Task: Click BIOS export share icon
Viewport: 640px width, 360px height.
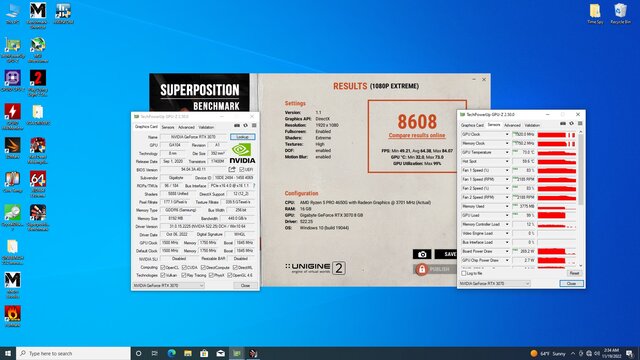Action: coord(232,169)
